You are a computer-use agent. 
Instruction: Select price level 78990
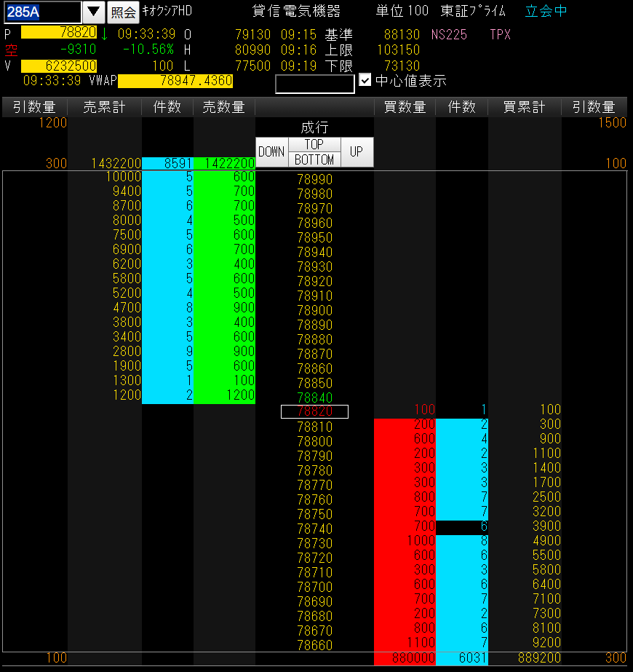coord(315,179)
